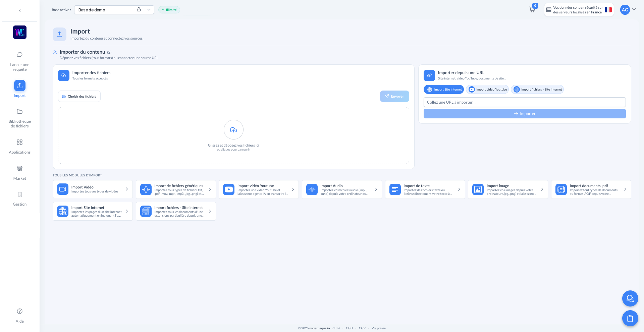The width and height of the screenshot is (644, 332).
Task: Click the Import Audio waveform icon
Action: click(312, 189)
